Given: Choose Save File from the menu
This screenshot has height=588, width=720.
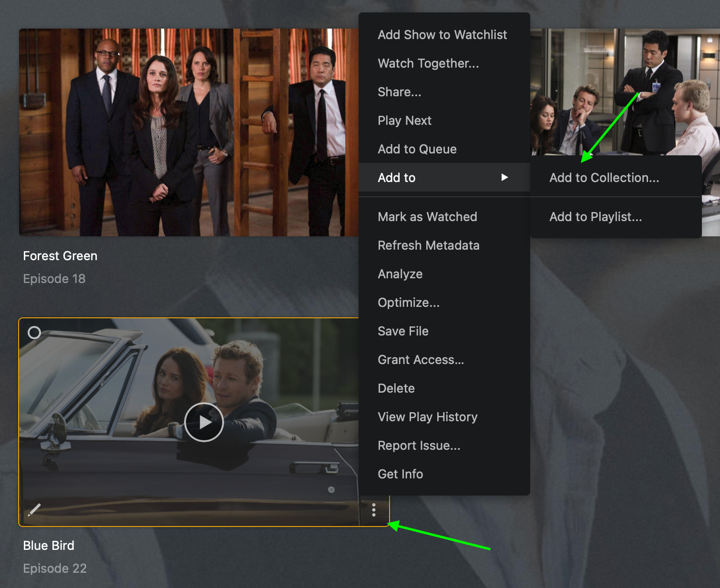Looking at the screenshot, I should (x=444, y=331).
